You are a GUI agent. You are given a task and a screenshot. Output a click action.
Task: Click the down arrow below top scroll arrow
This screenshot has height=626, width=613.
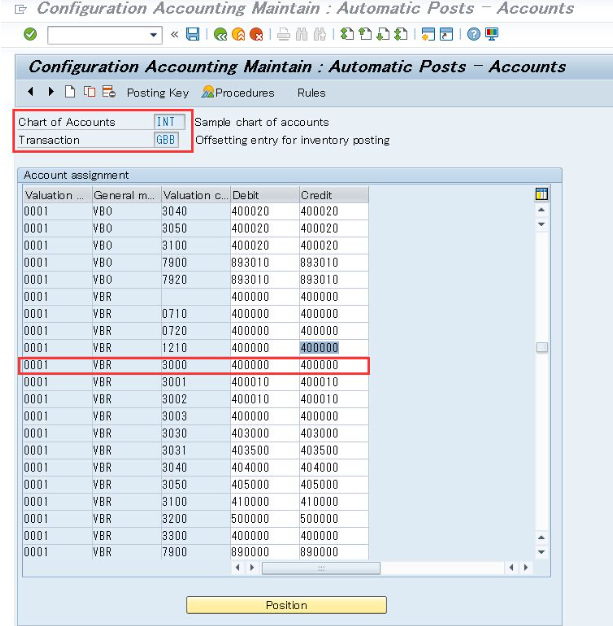pyautogui.click(x=542, y=224)
